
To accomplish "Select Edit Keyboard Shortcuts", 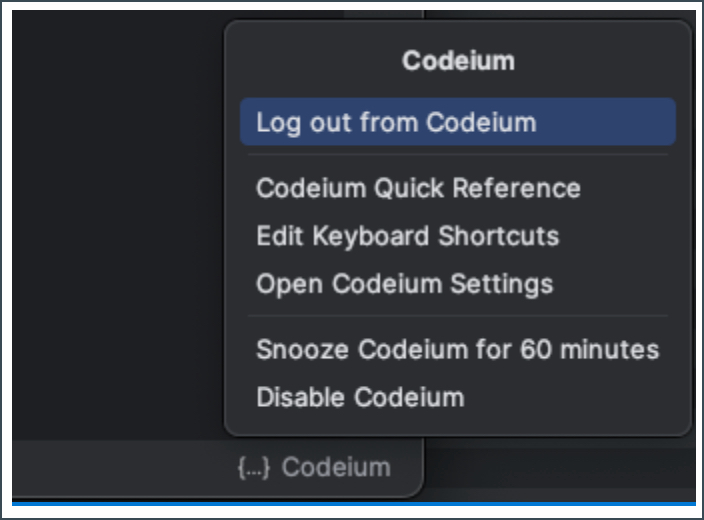I will pos(407,236).
